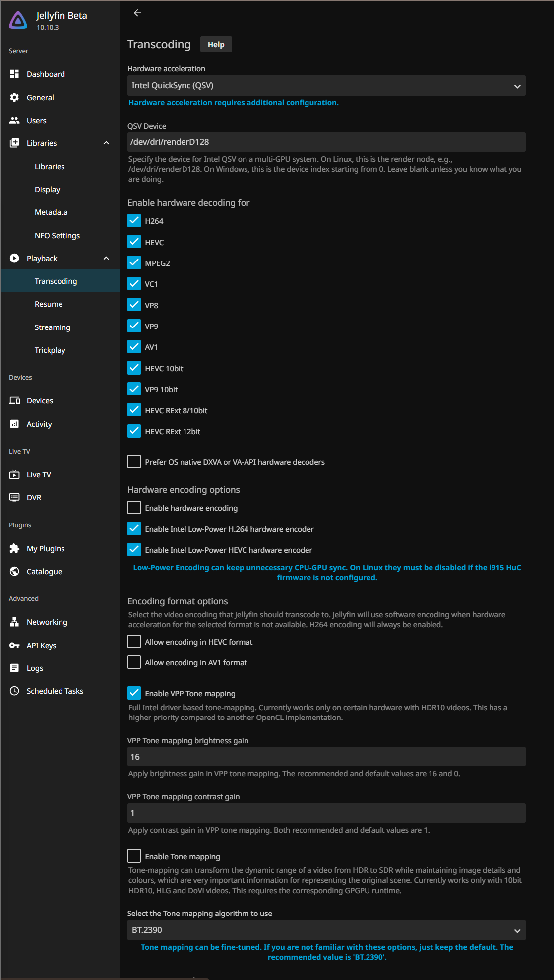Click the Scheduled Tasks clock icon

tap(14, 691)
